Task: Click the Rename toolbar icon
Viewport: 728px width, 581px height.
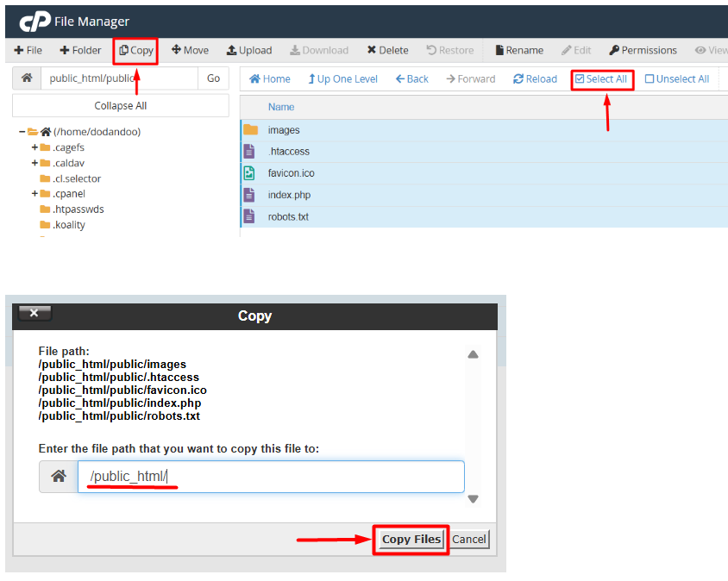Action: click(499, 50)
